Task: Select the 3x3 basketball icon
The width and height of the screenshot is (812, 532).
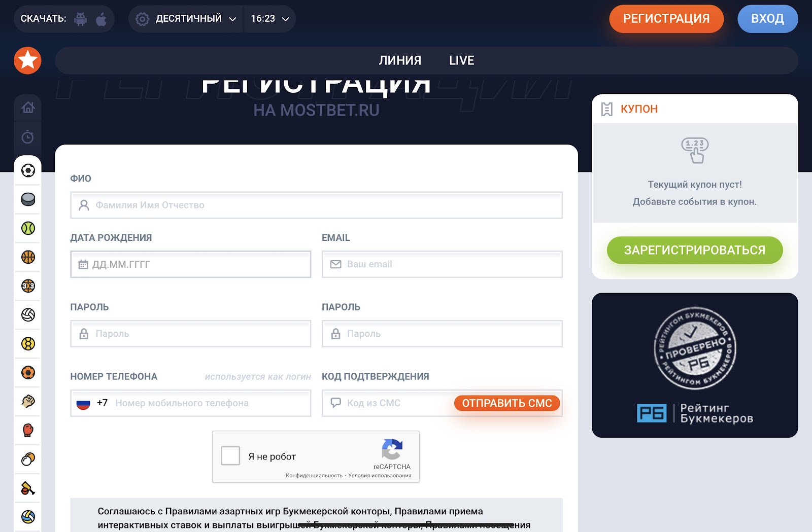Action: coord(28,286)
